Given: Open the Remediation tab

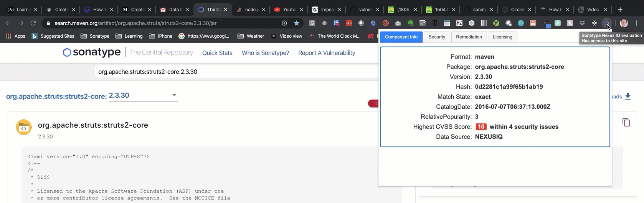Looking at the screenshot, I should [x=469, y=37].
